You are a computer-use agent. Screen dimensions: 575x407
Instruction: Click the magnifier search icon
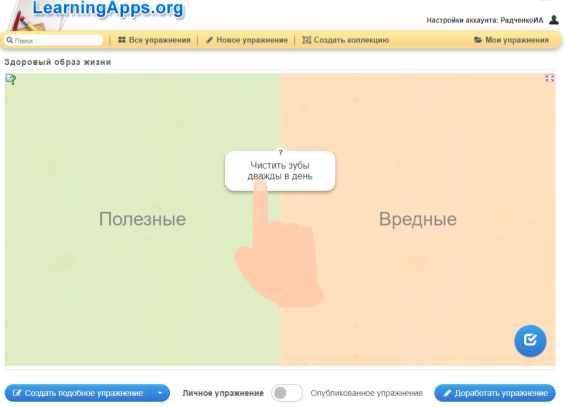(10, 40)
